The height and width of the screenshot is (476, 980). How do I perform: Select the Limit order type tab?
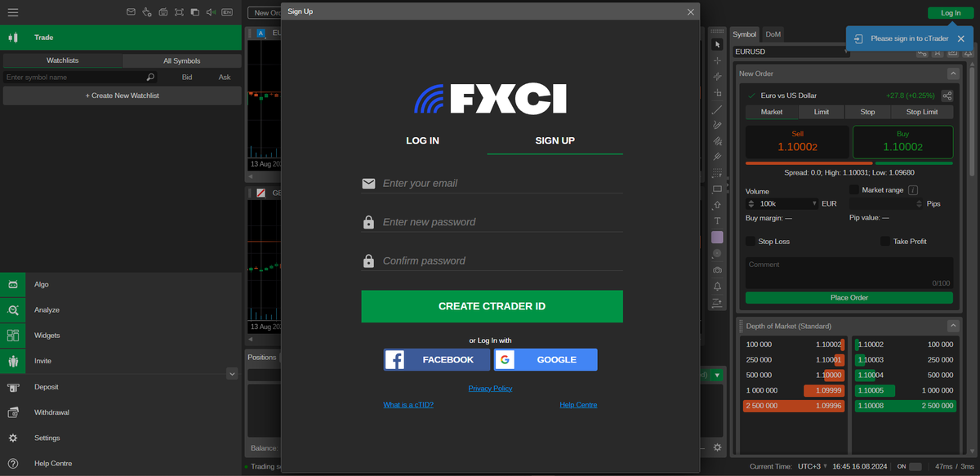[x=822, y=112]
